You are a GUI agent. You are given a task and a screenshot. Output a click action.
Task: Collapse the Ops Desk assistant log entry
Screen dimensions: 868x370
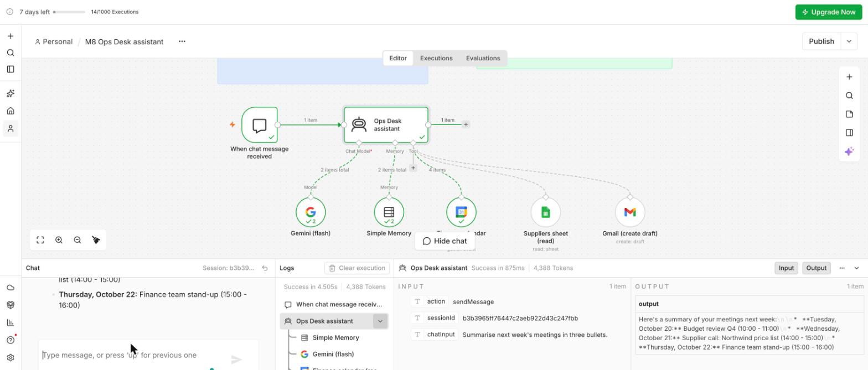(x=380, y=321)
